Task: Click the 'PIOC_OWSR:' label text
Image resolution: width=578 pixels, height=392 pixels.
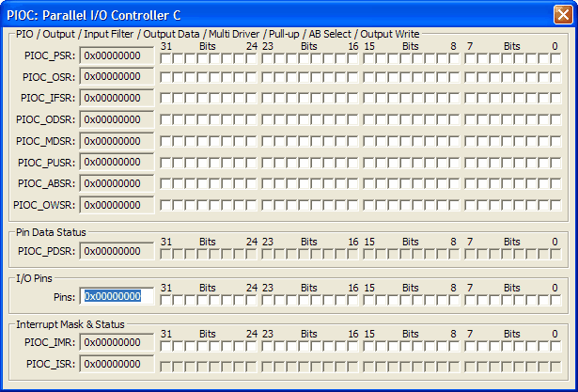Action: (44, 205)
